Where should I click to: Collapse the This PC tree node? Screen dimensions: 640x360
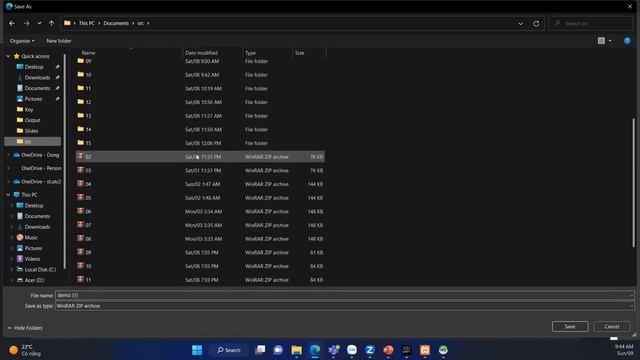click(x=8, y=195)
